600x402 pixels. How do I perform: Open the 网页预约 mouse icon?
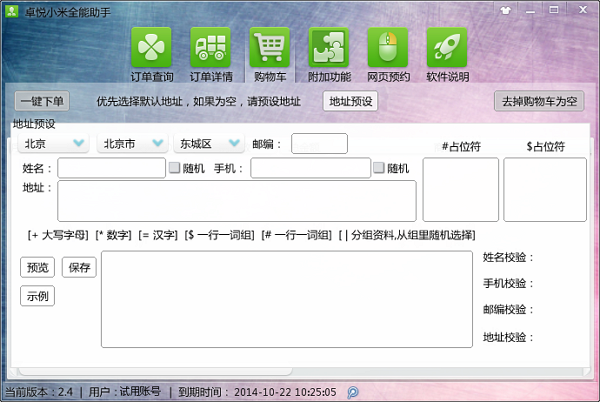388,47
